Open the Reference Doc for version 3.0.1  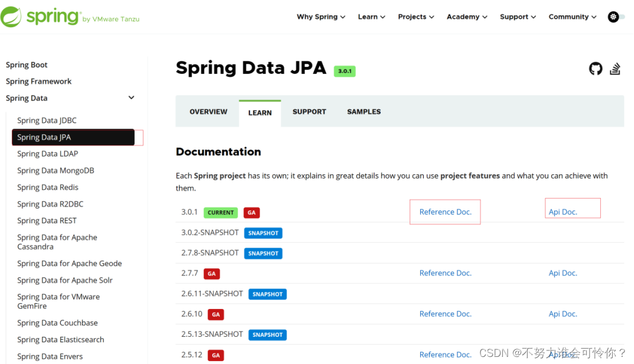pyautogui.click(x=445, y=212)
